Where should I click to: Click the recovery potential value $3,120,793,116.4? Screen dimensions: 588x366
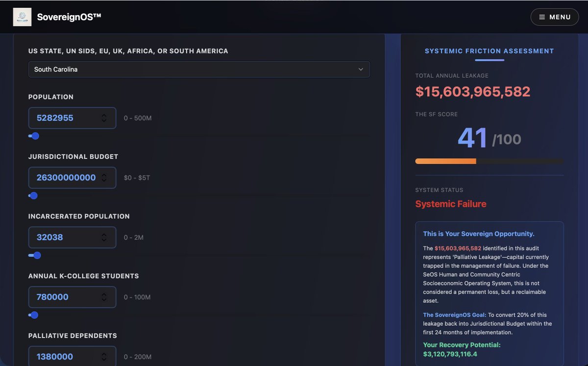(450, 354)
